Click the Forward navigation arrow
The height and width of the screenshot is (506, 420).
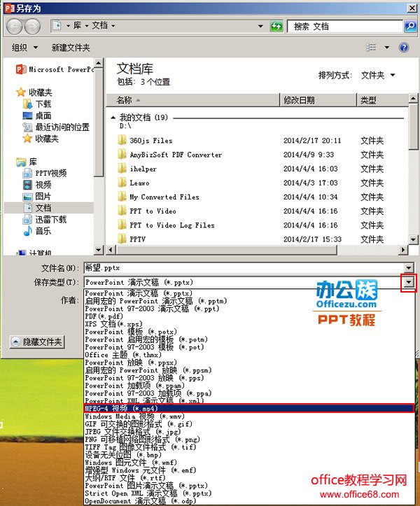click(33, 27)
